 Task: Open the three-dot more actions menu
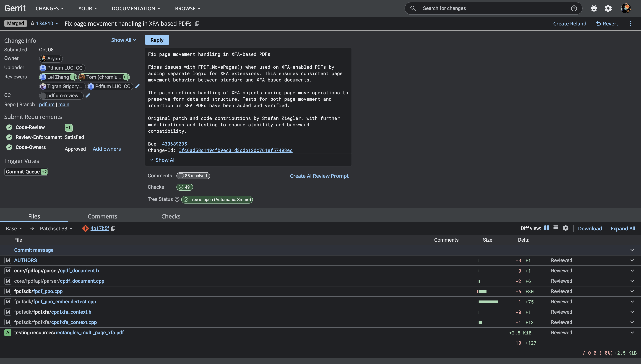click(x=630, y=23)
